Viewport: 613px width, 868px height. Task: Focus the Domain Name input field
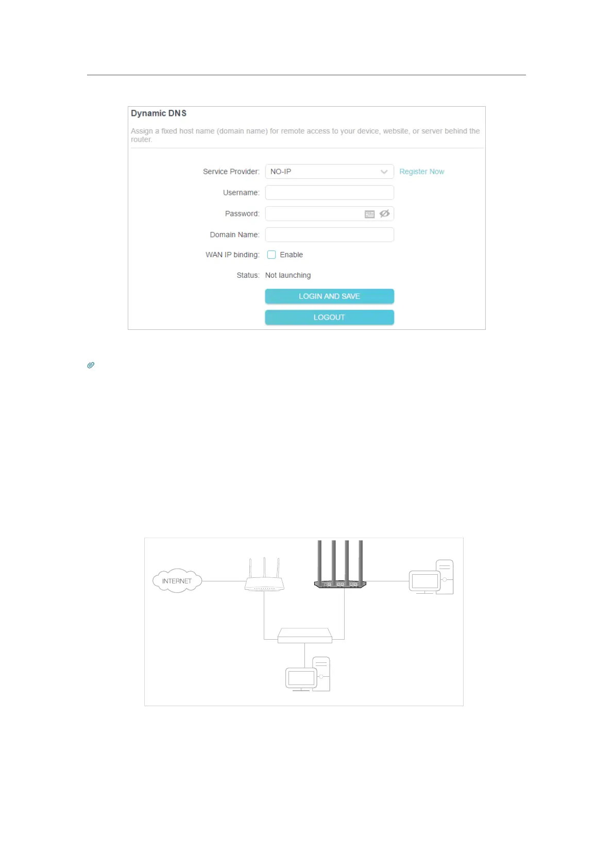(329, 235)
